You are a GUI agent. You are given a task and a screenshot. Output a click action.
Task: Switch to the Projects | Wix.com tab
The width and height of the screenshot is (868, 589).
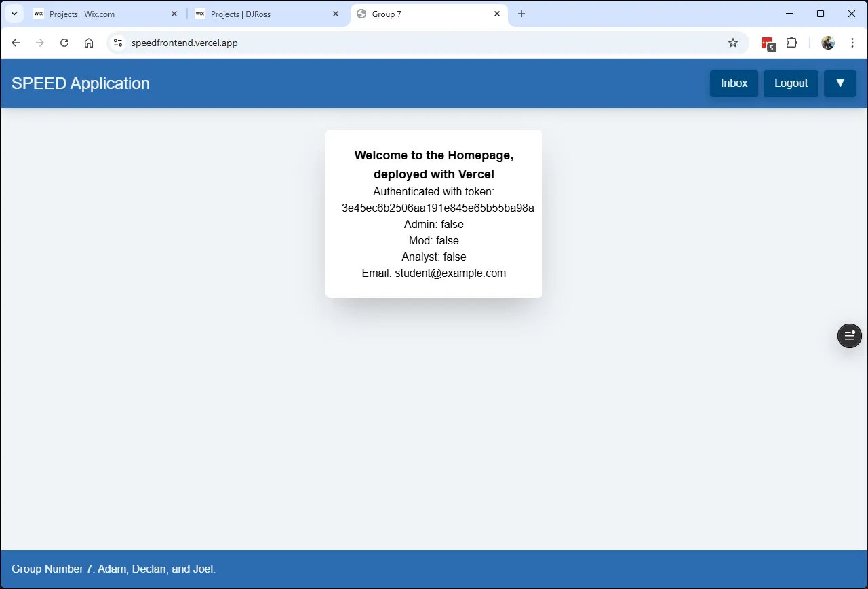[x=105, y=14]
